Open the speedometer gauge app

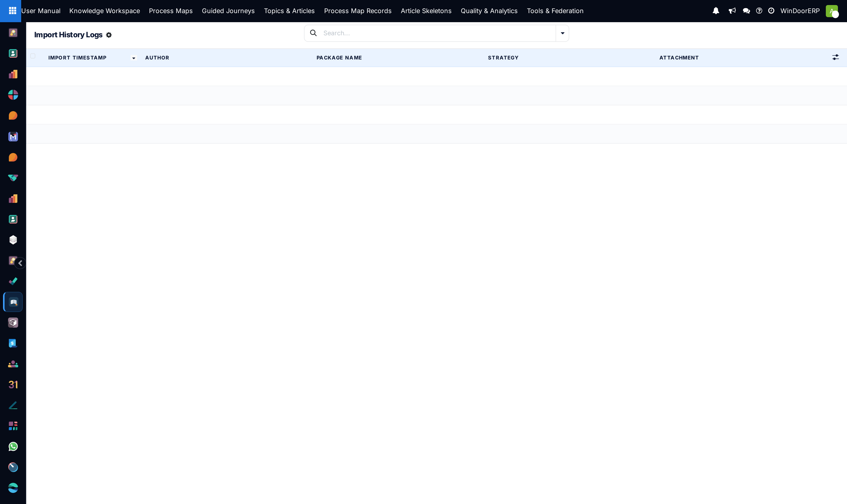[x=13, y=467]
